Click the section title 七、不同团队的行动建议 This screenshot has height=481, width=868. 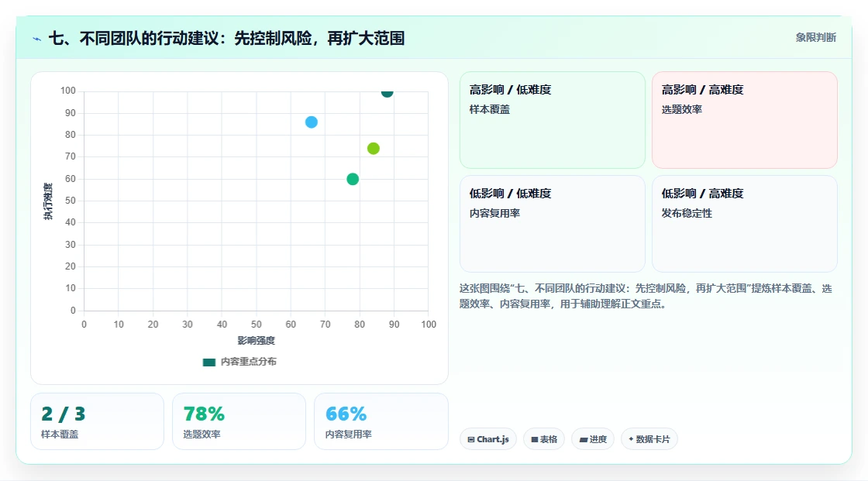pos(226,38)
